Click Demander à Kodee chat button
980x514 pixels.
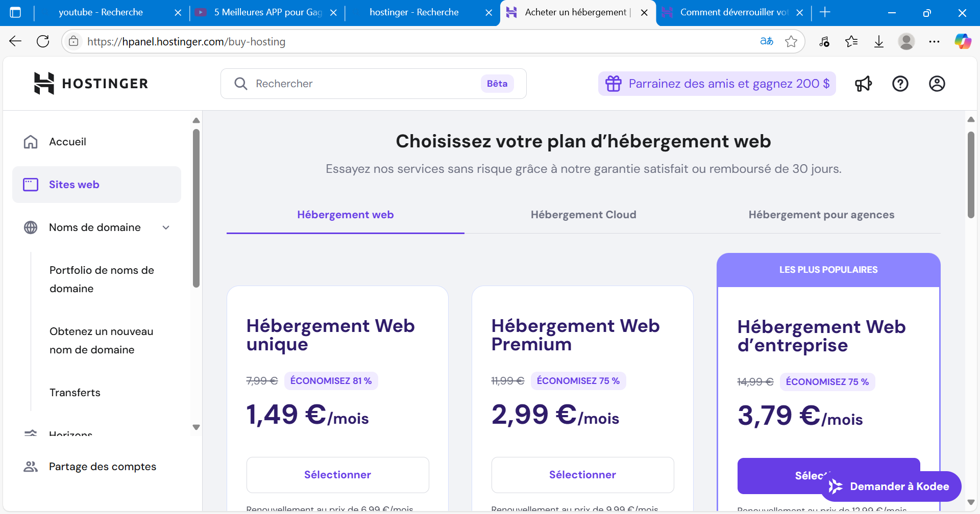click(x=891, y=486)
